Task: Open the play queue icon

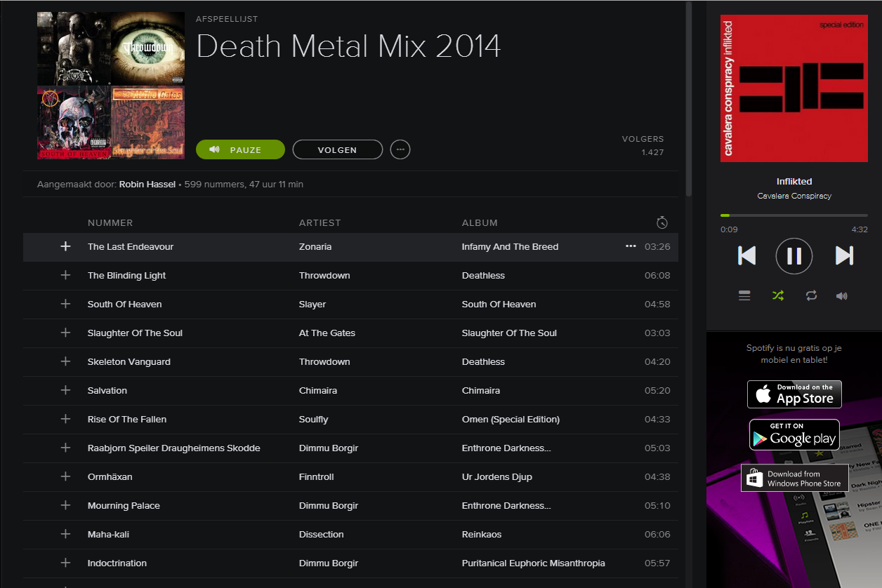Action: point(744,296)
